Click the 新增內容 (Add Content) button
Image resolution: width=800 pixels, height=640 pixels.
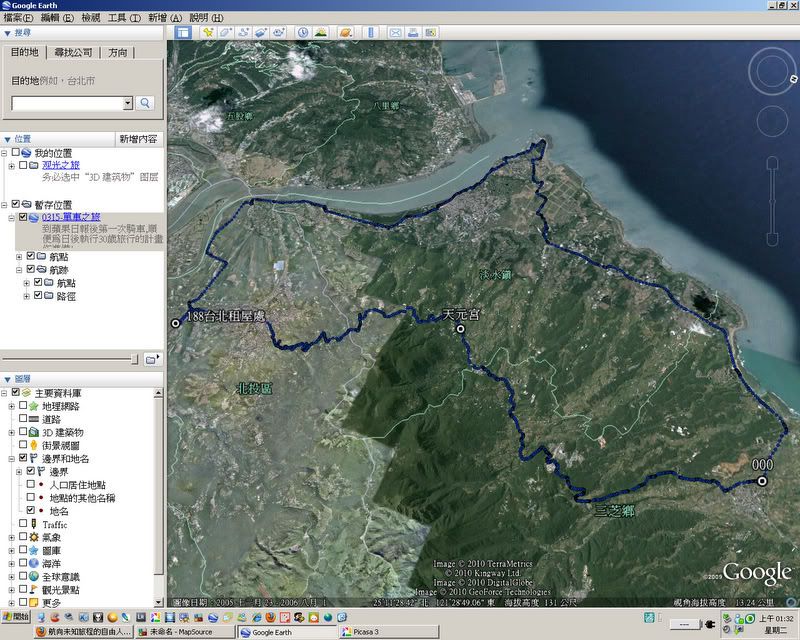138,139
